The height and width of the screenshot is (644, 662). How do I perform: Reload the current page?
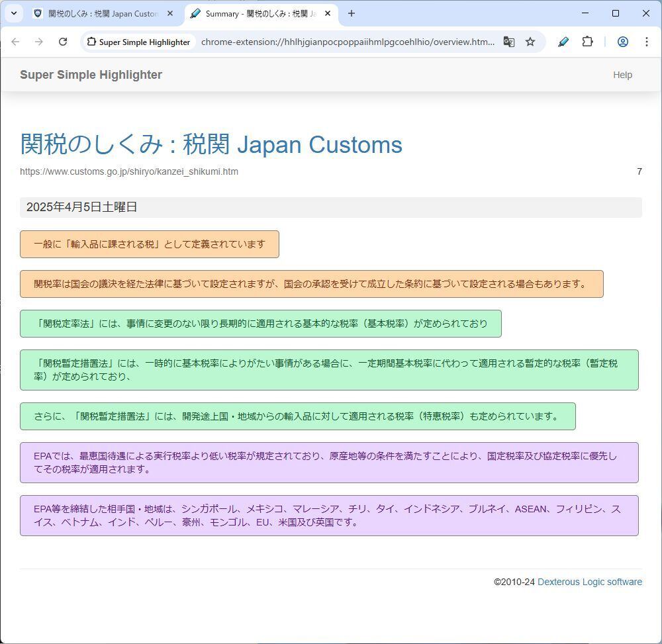point(63,42)
